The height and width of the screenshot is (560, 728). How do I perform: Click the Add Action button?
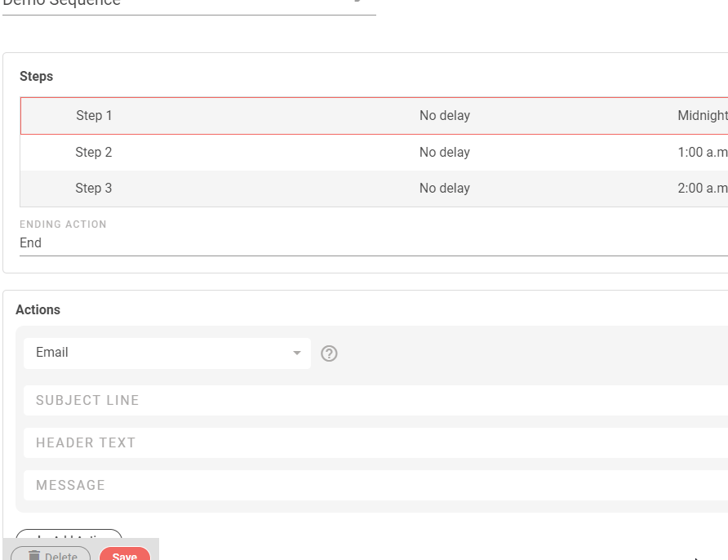point(69,537)
